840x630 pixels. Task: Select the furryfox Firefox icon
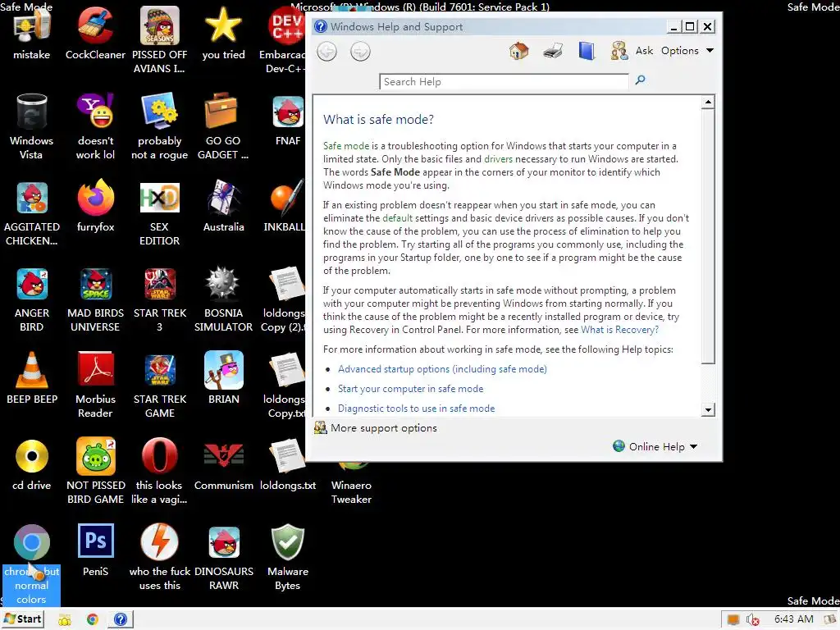[95, 206]
